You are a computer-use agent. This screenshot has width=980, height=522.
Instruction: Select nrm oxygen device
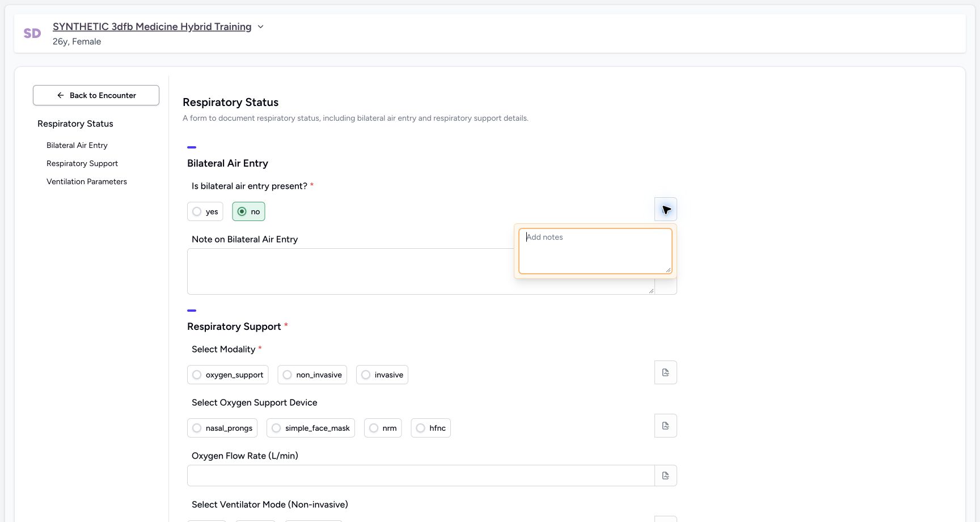[383, 428]
